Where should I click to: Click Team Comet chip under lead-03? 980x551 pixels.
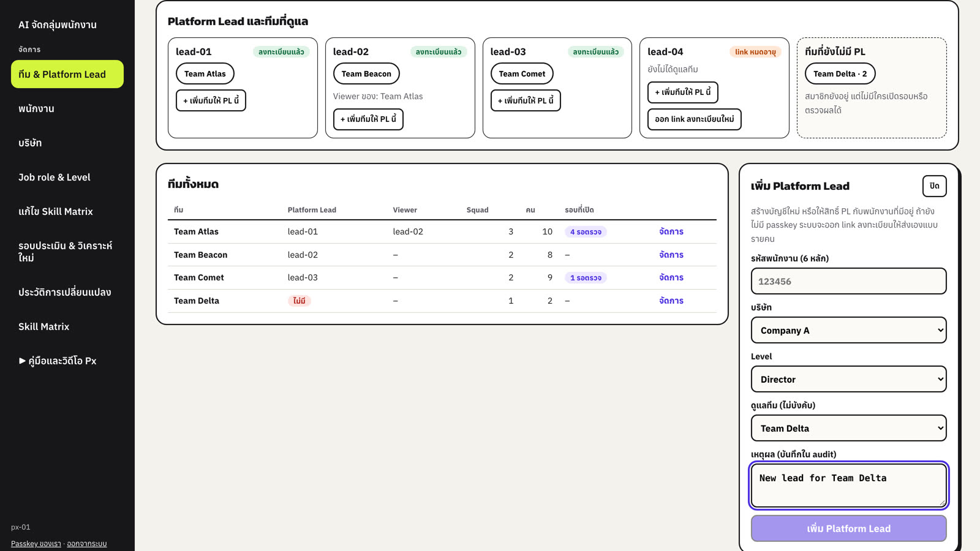(x=522, y=73)
